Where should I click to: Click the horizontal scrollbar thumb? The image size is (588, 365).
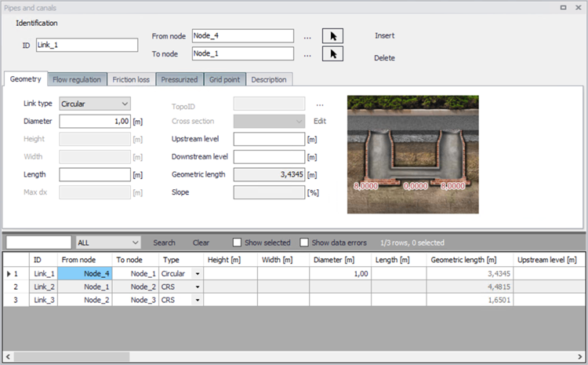pyautogui.click(x=71, y=356)
